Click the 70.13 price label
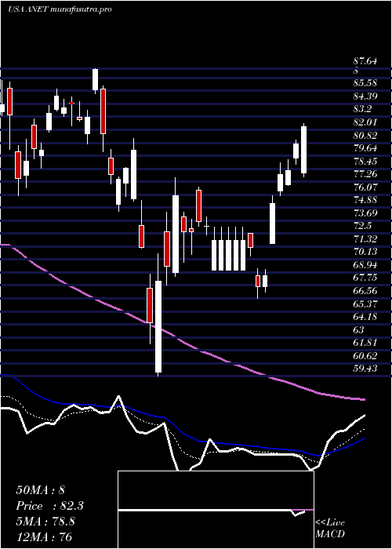The height and width of the screenshot is (549, 392). pos(365,252)
